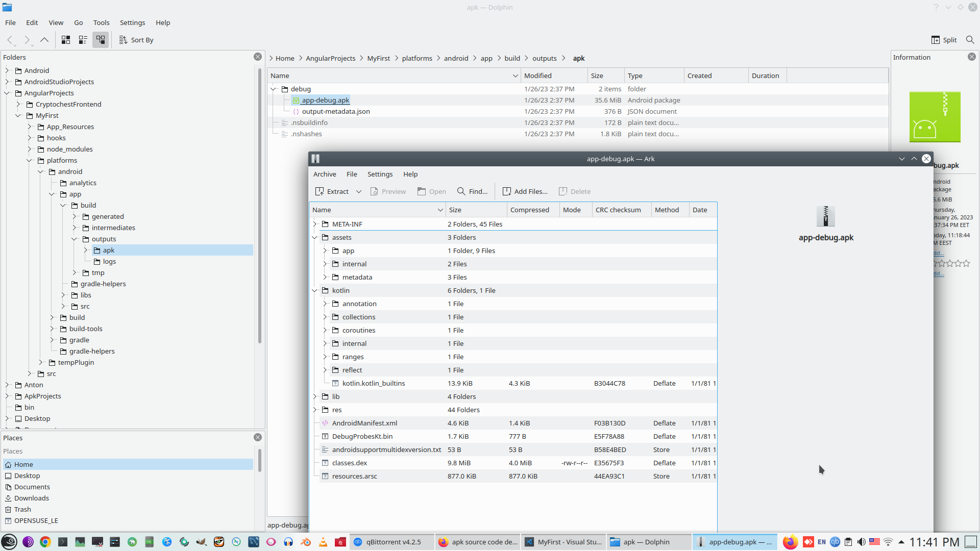Open the Archive menu in Ark
The height and width of the screenshot is (551, 980).
point(325,174)
